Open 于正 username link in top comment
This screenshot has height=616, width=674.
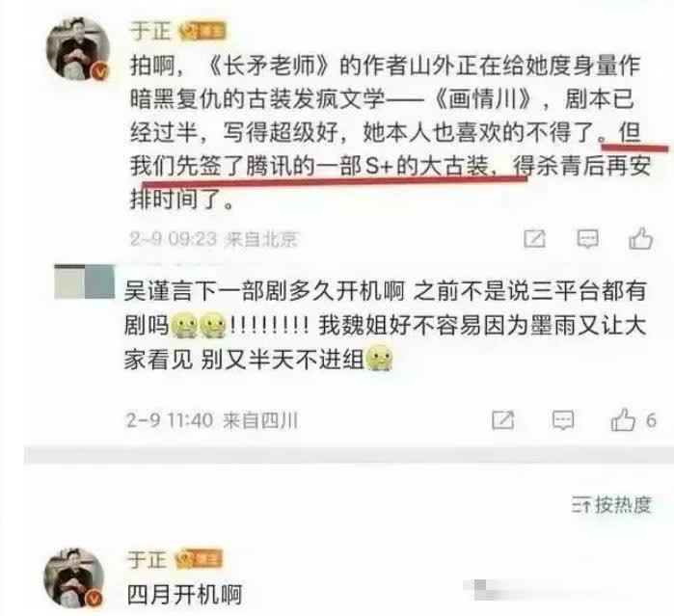tap(150, 31)
